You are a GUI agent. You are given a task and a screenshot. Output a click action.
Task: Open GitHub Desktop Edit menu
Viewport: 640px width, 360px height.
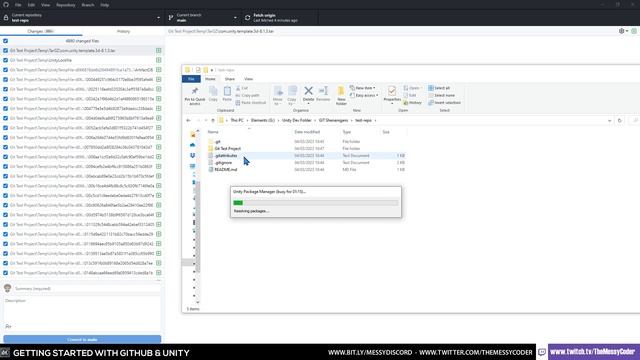(x=31, y=5)
